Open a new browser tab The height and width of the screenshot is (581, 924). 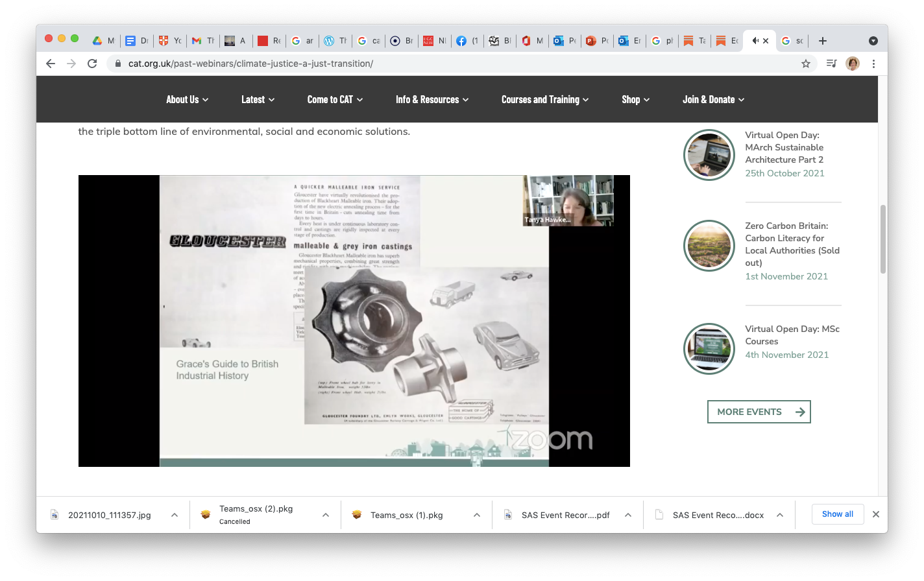tap(823, 41)
